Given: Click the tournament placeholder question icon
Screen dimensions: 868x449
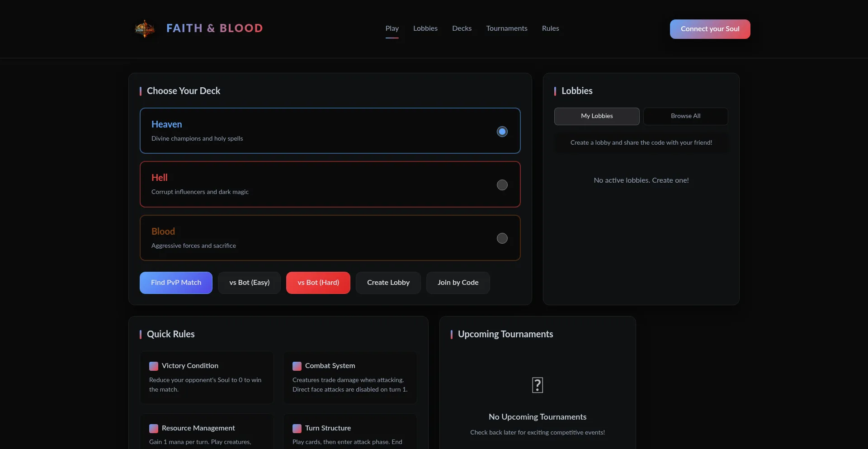Looking at the screenshot, I should (537, 385).
